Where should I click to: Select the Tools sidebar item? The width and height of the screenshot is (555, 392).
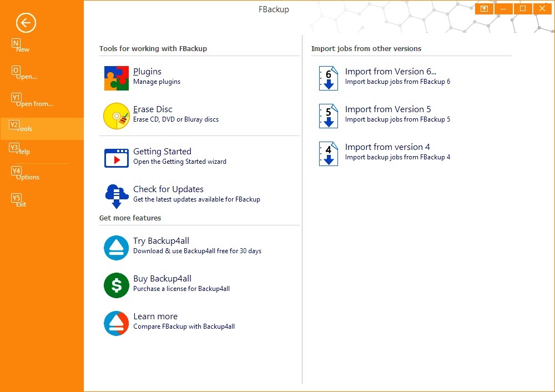tap(42, 129)
